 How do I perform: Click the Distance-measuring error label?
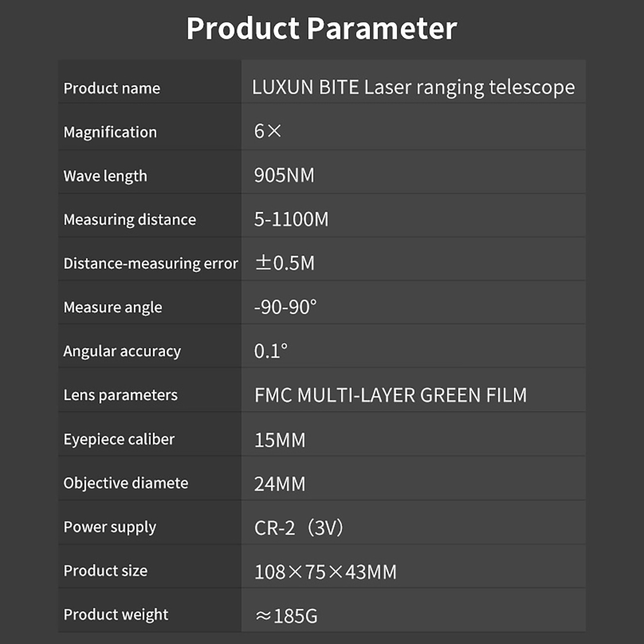point(151,263)
